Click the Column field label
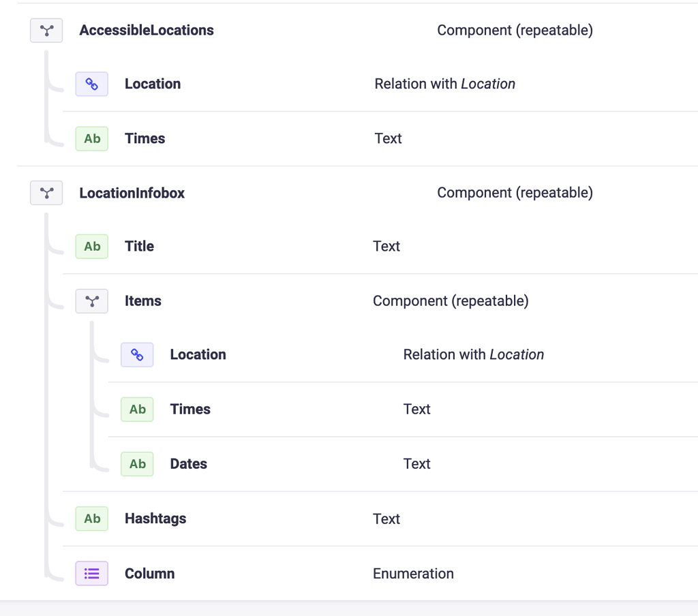 (x=149, y=573)
